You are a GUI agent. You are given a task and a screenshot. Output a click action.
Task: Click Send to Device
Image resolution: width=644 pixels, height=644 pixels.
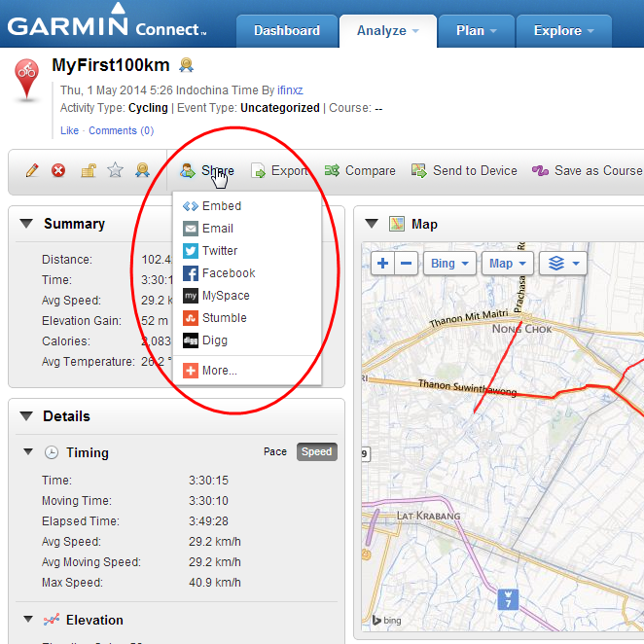coord(464,170)
